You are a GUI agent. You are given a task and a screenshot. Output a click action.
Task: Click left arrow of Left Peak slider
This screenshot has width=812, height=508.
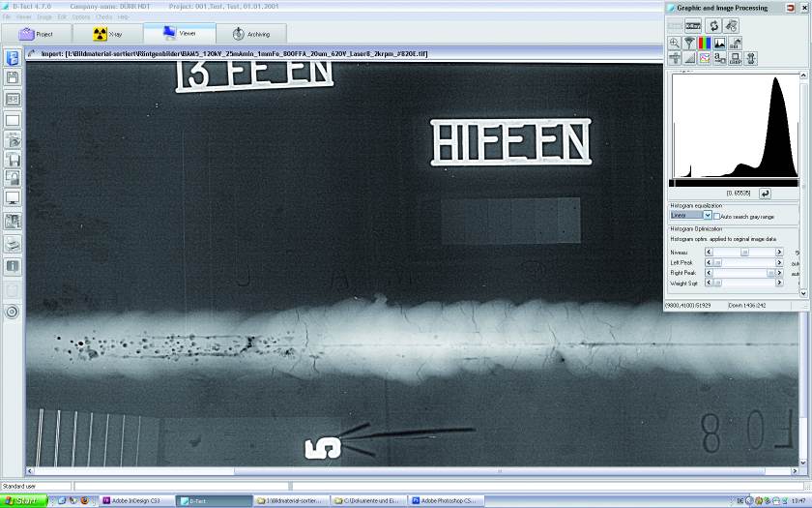709,262
